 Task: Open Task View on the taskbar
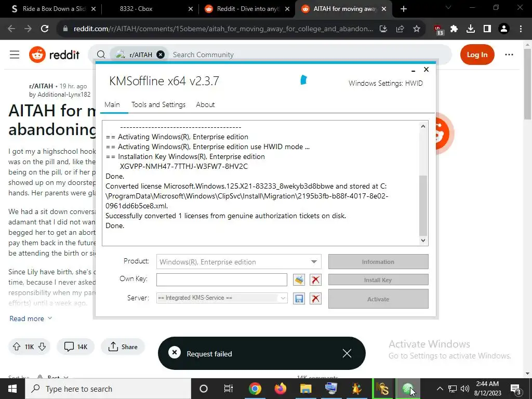point(229,389)
